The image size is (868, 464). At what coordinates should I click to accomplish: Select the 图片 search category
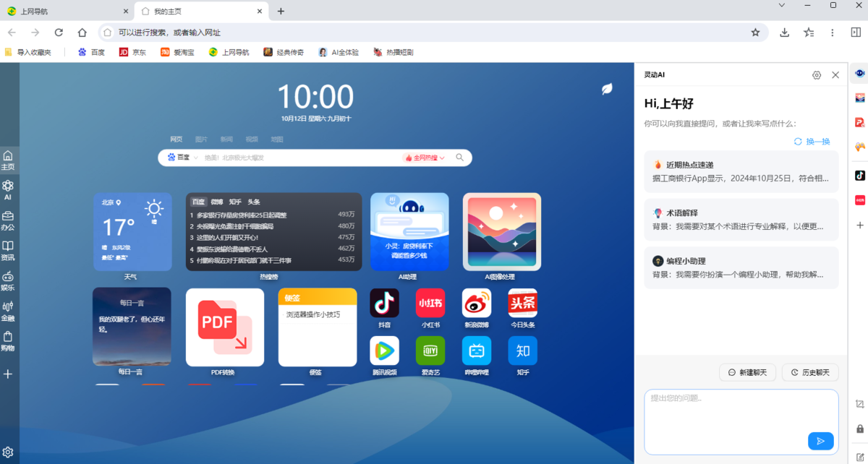pyautogui.click(x=201, y=139)
